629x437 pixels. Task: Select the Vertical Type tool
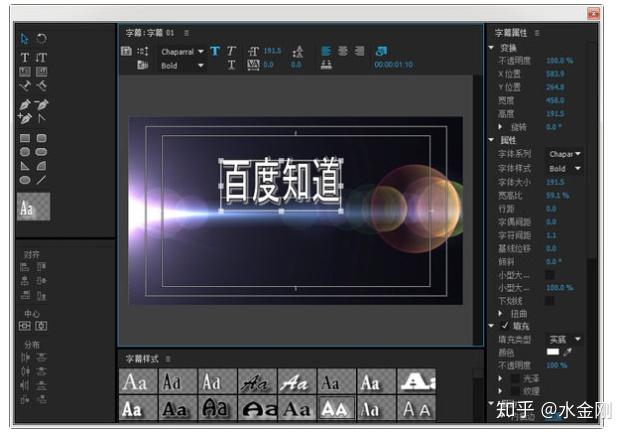(x=41, y=57)
